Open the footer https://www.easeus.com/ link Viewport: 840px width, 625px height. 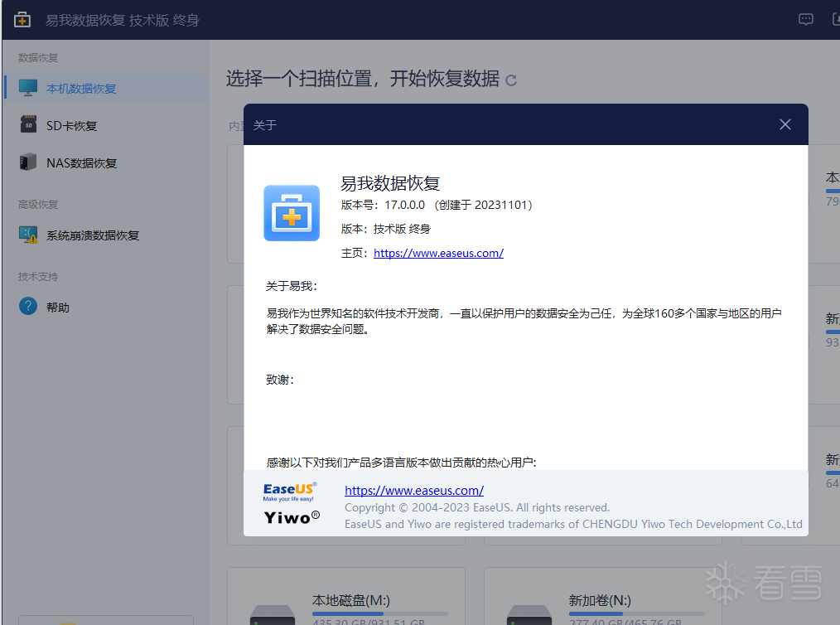pyautogui.click(x=414, y=491)
